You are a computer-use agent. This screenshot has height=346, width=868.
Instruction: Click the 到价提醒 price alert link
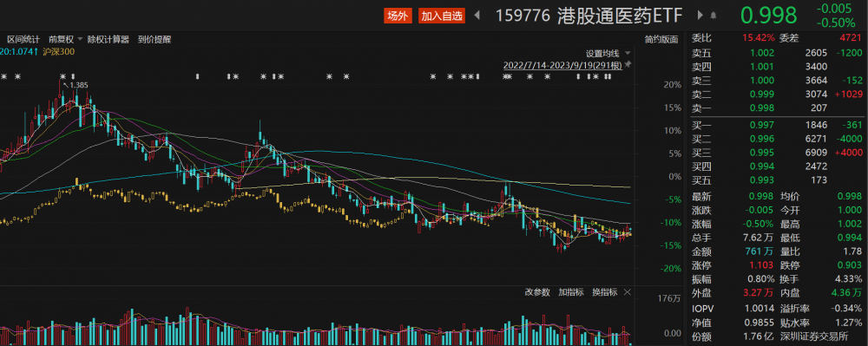coord(155,39)
